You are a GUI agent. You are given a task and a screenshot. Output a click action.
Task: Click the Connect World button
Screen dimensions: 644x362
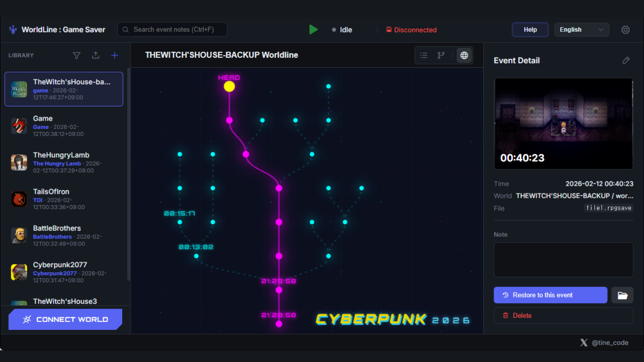65,319
